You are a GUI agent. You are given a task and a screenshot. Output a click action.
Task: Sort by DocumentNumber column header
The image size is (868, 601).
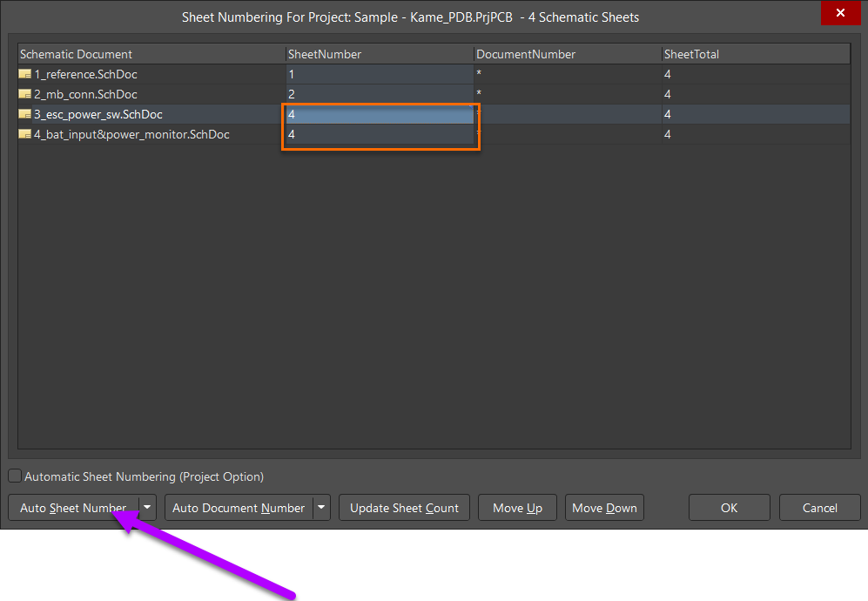(568, 54)
